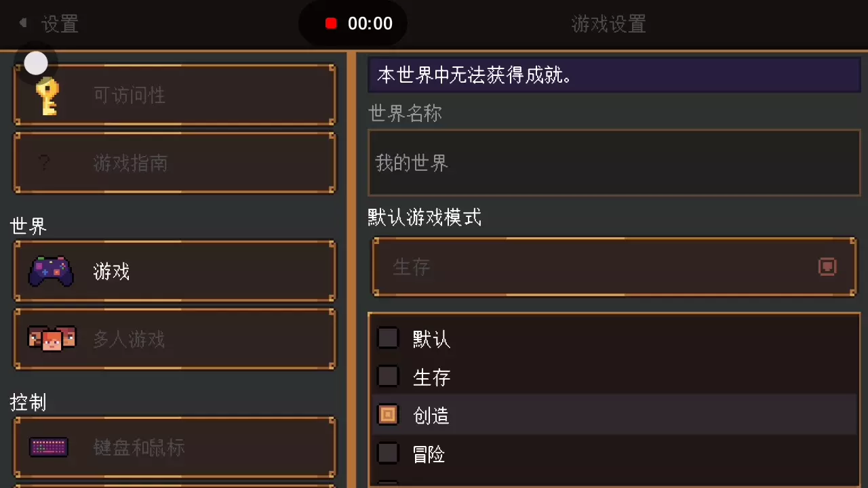Click the question mark guide icon
This screenshot has height=488, width=868.
(44, 163)
